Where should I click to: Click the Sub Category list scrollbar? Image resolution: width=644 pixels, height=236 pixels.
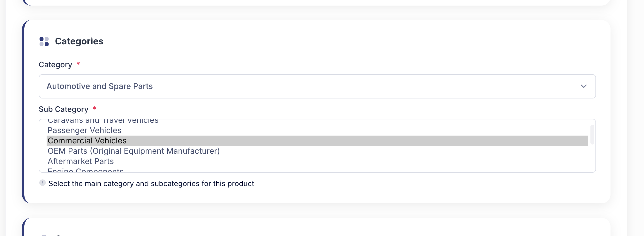click(x=592, y=135)
